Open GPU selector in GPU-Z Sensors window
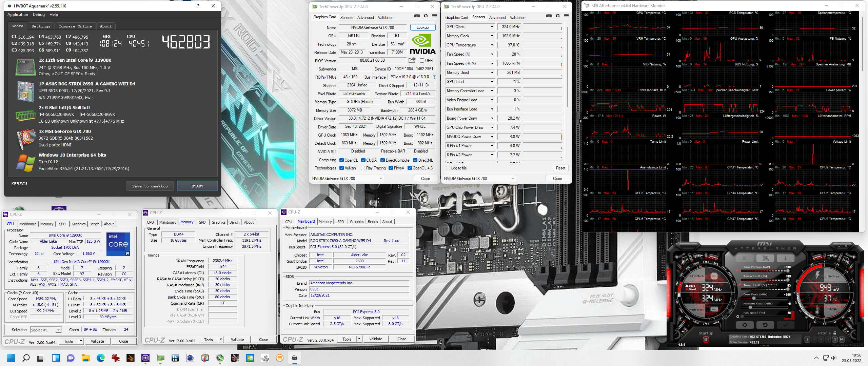This screenshot has width=868, height=366. tap(479, 179)
